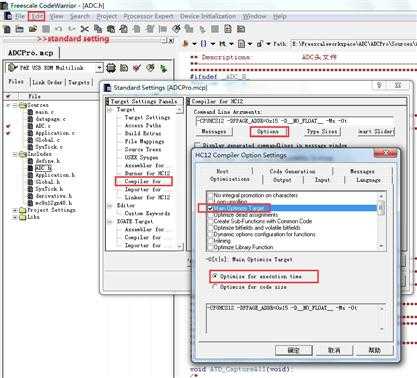
Task: Open the Link Order tab in the project panel
Action: tap(47, 82)
